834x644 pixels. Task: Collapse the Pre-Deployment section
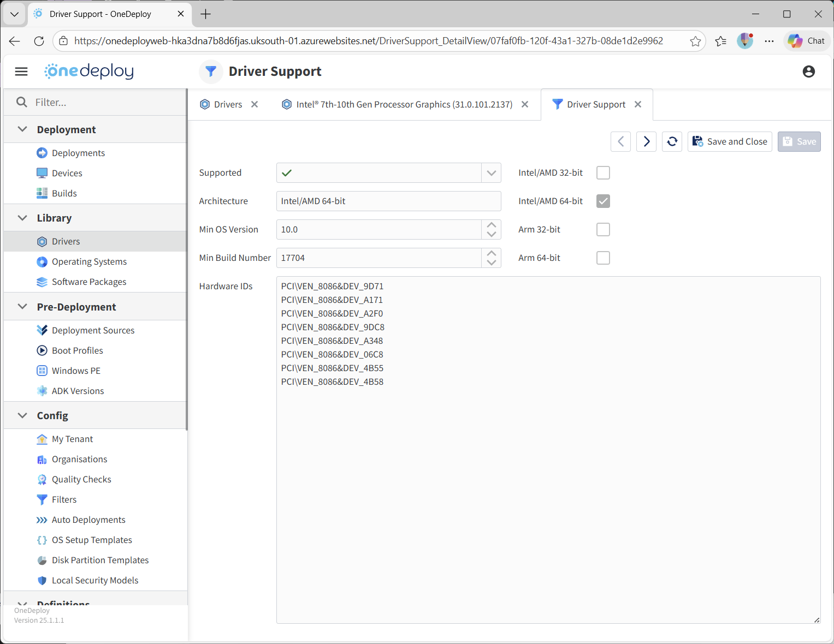(x=22, y=307)
